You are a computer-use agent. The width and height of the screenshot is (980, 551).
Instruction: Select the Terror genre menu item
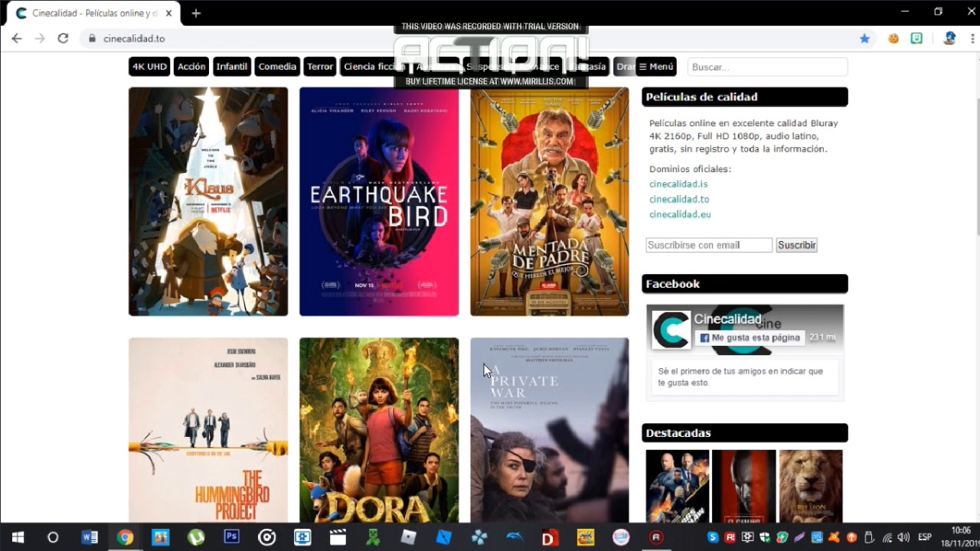[x=319, y=67]
